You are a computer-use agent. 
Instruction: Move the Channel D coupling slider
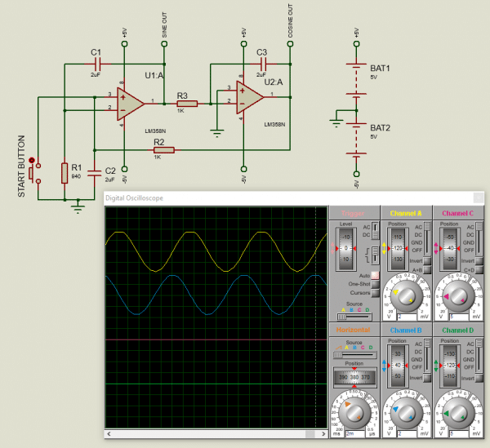(479, 355)
